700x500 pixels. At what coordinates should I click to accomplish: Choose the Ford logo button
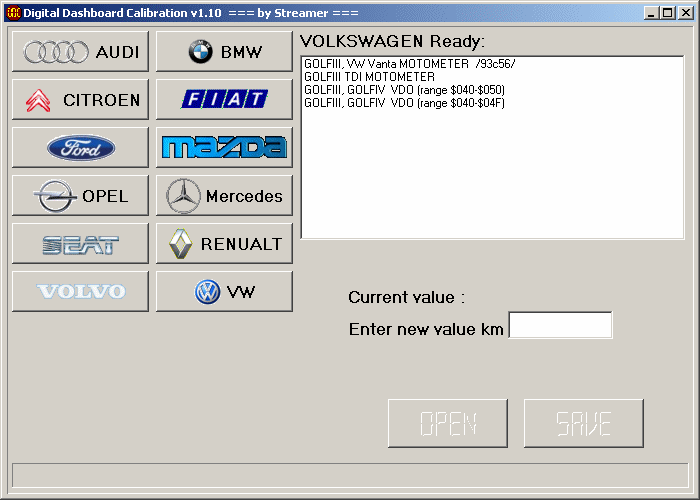80,147
